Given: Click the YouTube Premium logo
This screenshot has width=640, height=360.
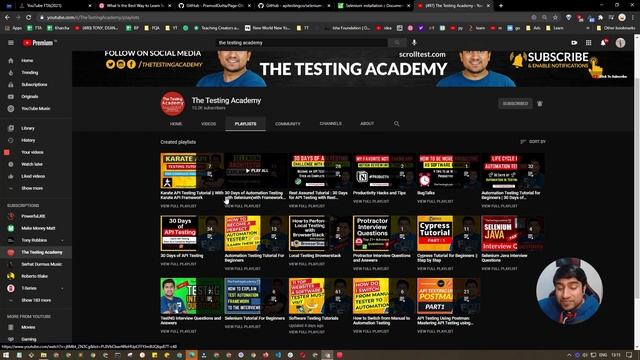Looking at the screenshot, I should [38, 42].
